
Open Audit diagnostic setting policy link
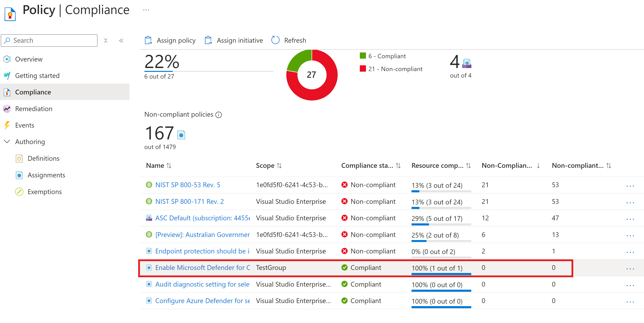tap(202, 284)
